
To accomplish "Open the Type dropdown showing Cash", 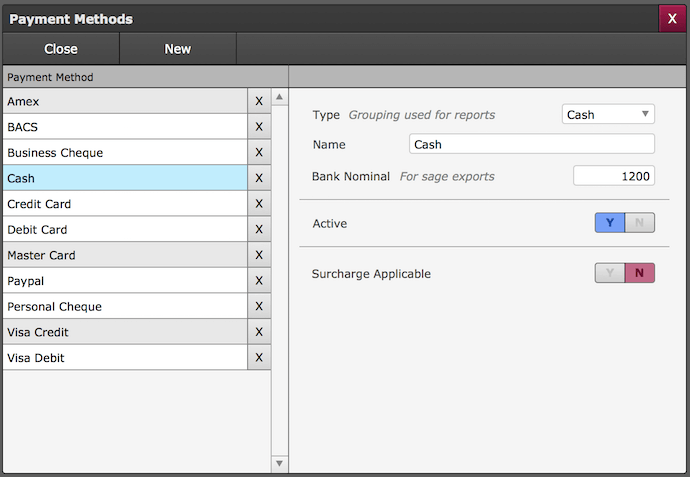I will (x=608, y=114).
